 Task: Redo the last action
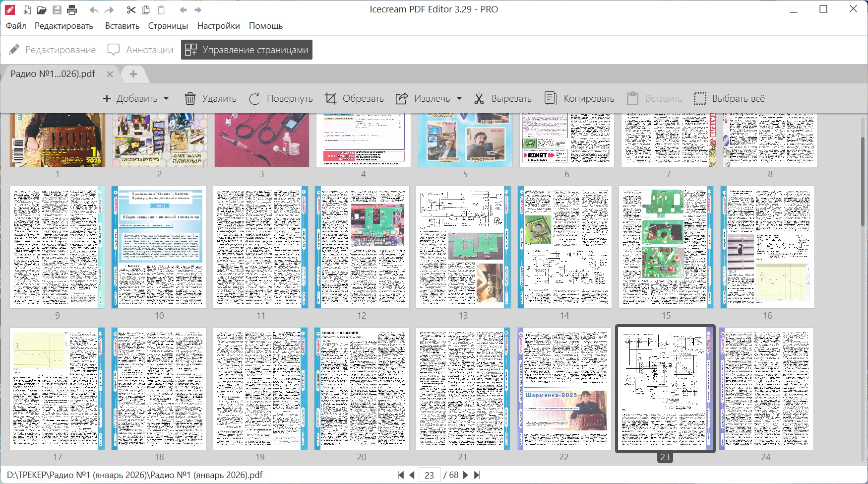(x=110, y=10)
